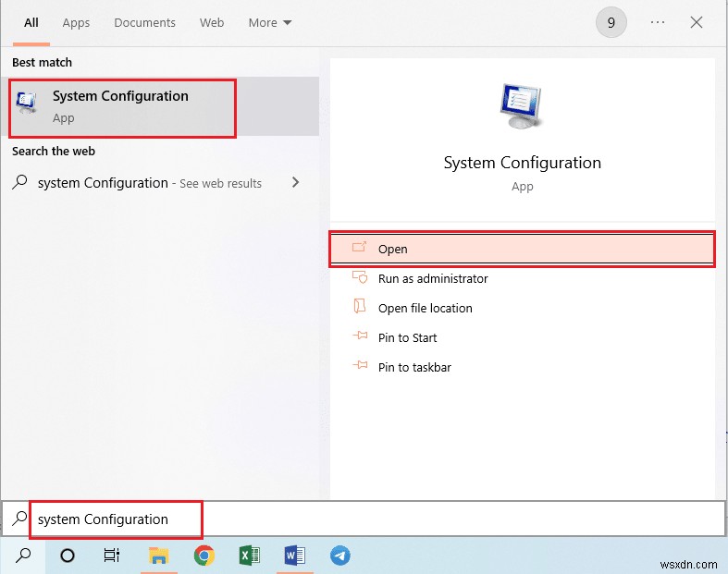Click the magnifier icon beside the web result

tap(19, 182)
